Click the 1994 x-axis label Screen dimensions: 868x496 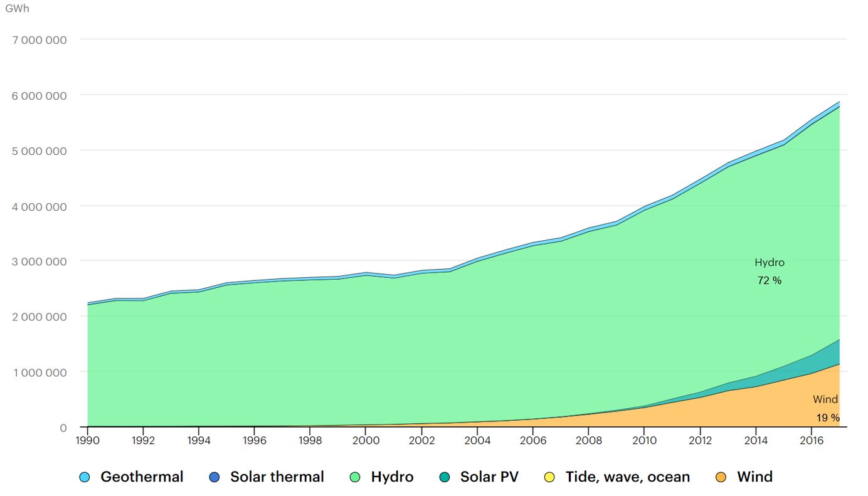point(199,440)
